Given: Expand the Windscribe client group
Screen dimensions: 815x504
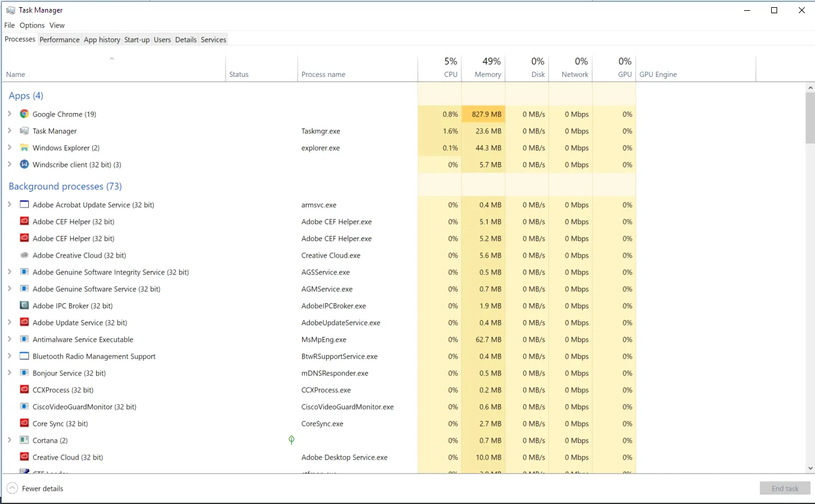Looking at the screenshot, I should point(9,164).
